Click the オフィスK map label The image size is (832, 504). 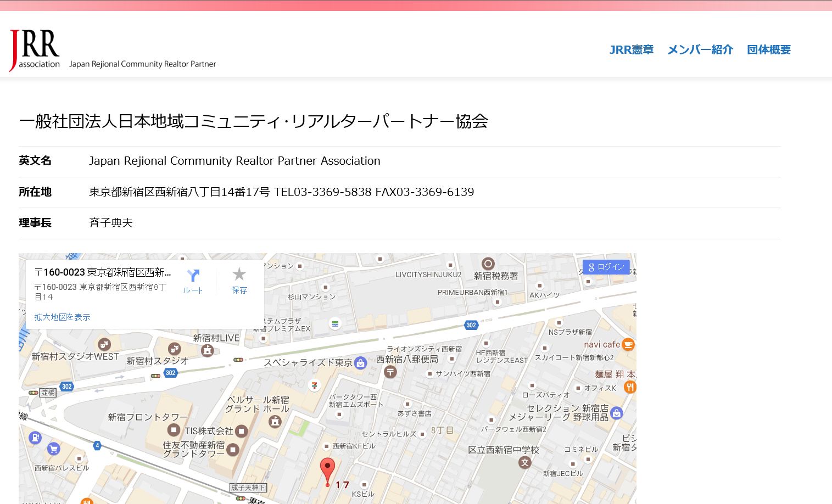coord(600,388)
